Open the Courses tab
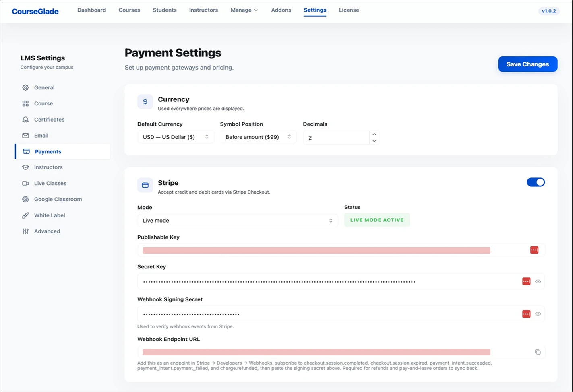573x392 pixels. click(x=129, y=10)
